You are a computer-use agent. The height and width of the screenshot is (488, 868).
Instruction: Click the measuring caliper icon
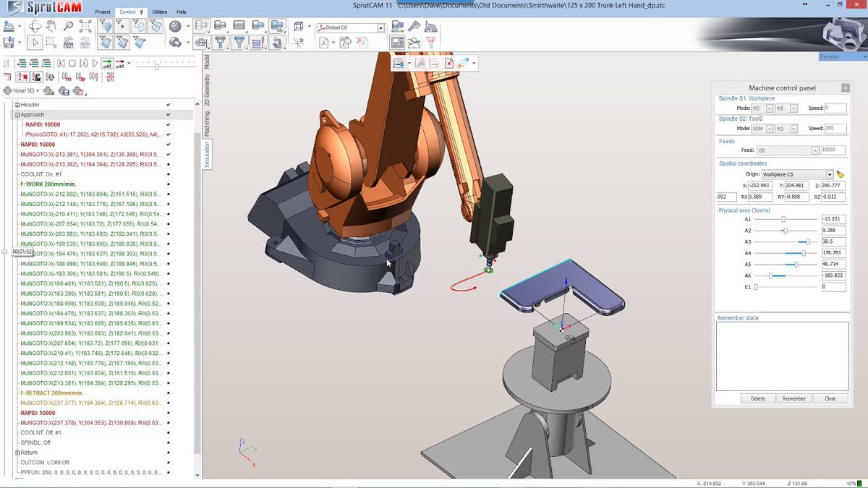[414, 26]
